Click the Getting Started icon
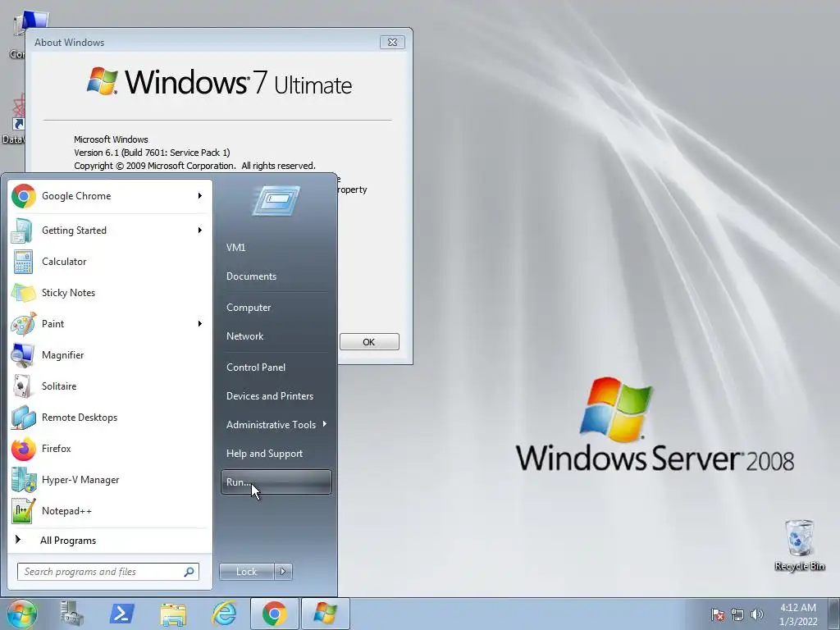840x630 pixels. [x=23, y=231]
